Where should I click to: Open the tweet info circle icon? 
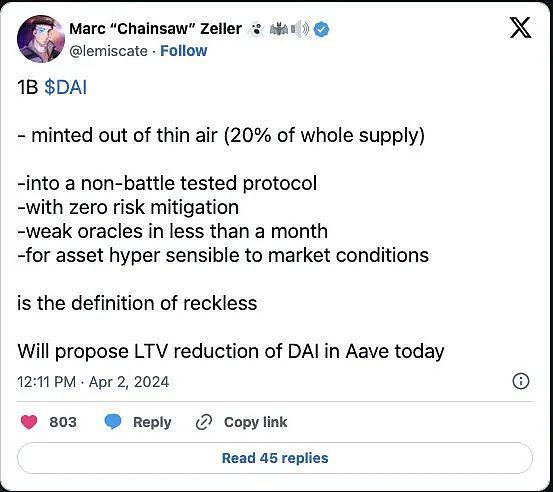tap(521, 382)
